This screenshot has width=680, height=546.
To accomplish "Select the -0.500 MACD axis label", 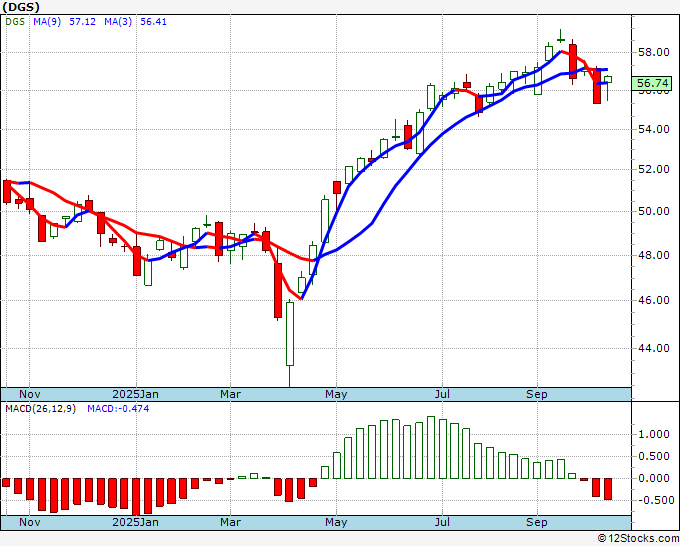I will point(657,500).
